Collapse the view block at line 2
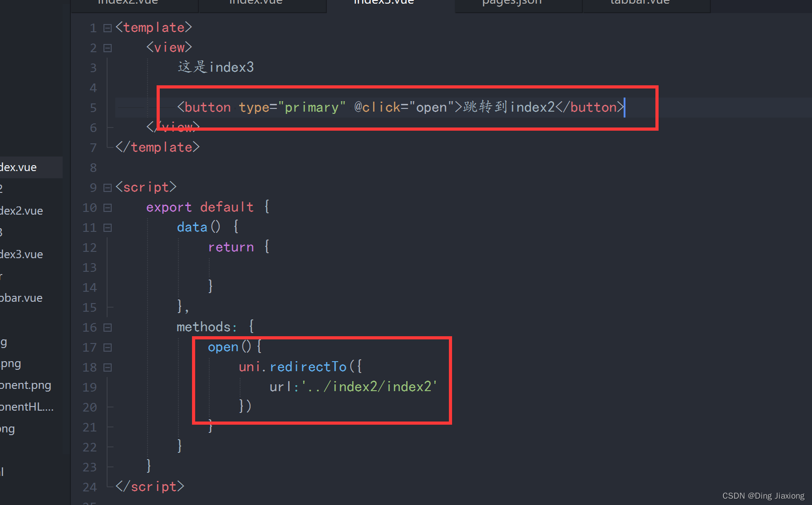 [108, 48]
